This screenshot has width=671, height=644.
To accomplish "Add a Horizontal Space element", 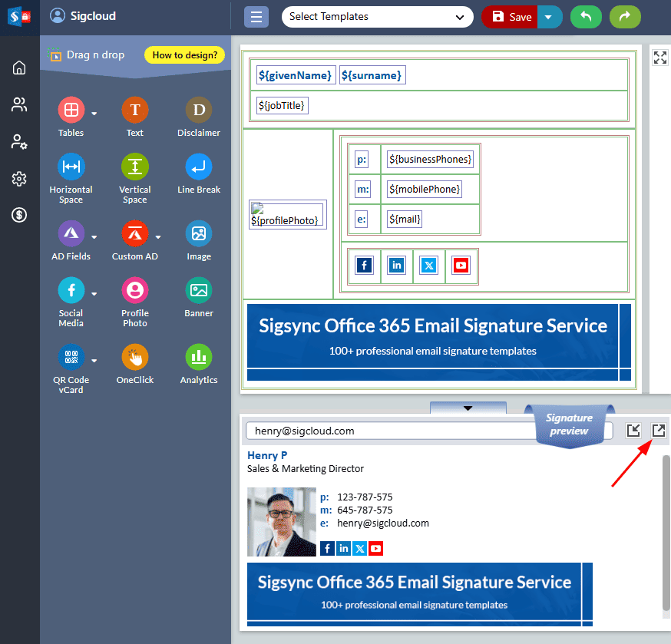I will tap(71, 167).
